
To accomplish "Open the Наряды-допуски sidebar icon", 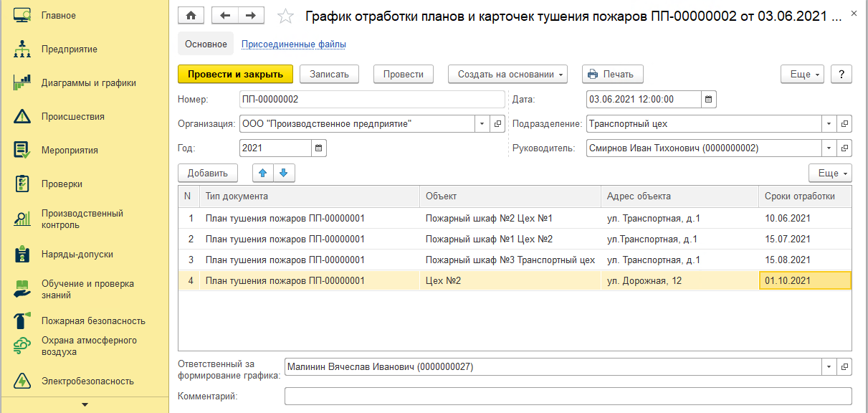I will (x=22, y=254).
